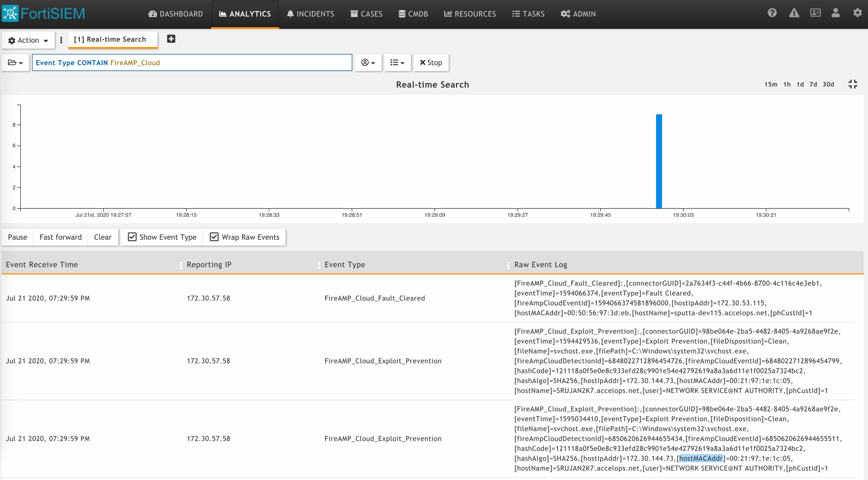This screenshot has width=868, height=480.
Task: Switch to the CMDB section
Action: 413,14
